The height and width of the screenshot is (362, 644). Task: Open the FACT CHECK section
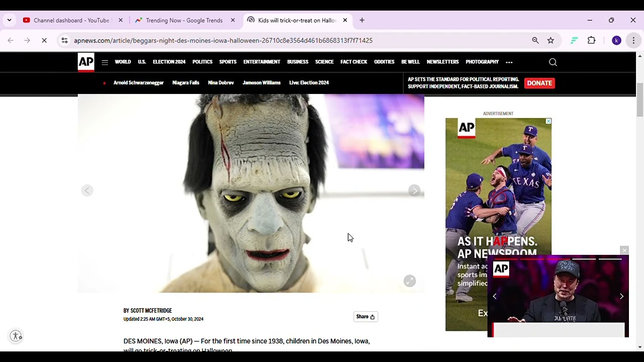click(x=354, y=62)
